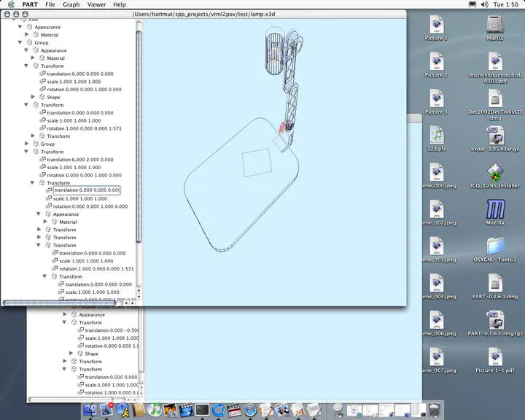Collapse Transform containing translation:0.000 -0.50 in back window

click(x=64, y=322)
